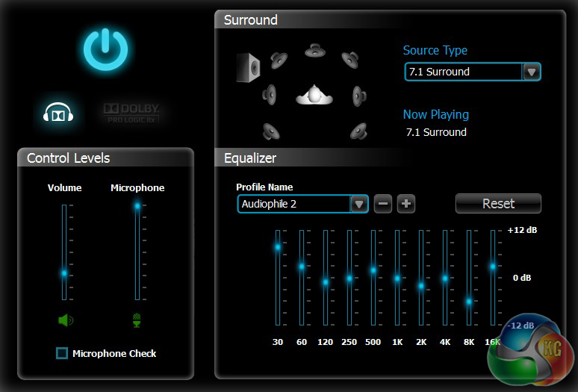The width and height of the screenshot is (578, 392).
Task: Click the 4K equalizer slider handle
Action: 445,279
